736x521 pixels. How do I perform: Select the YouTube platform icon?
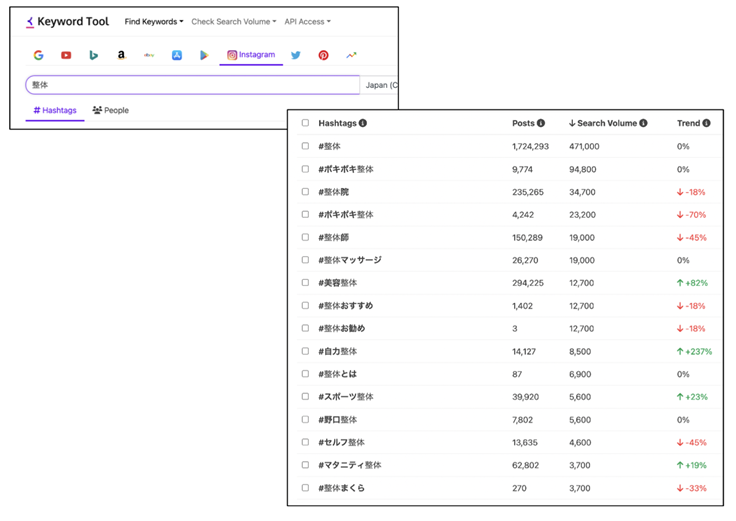[66, 55]
